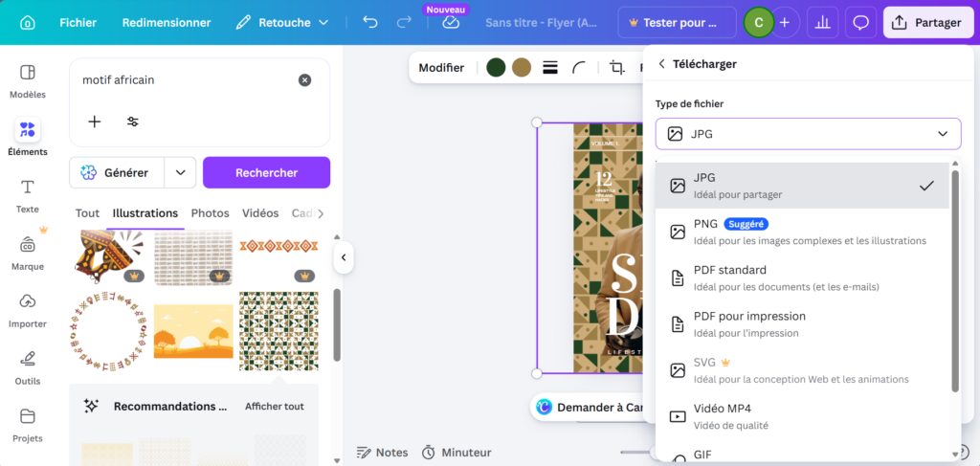Choose SVG premium file type option

coord(803,370)
